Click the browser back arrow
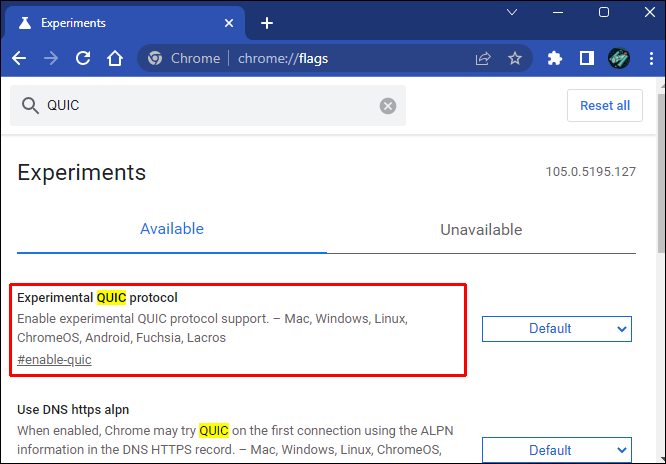 pos(19,58)
